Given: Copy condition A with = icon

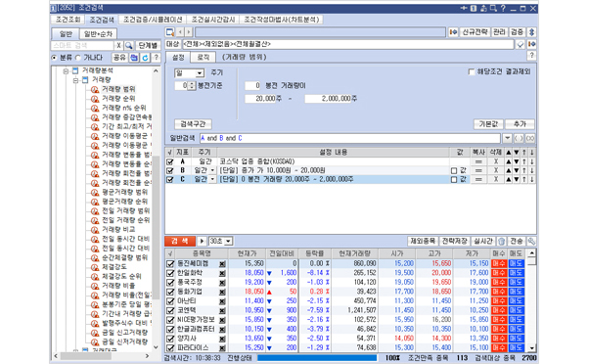Looking at the screenshot, I should (478, 161).
